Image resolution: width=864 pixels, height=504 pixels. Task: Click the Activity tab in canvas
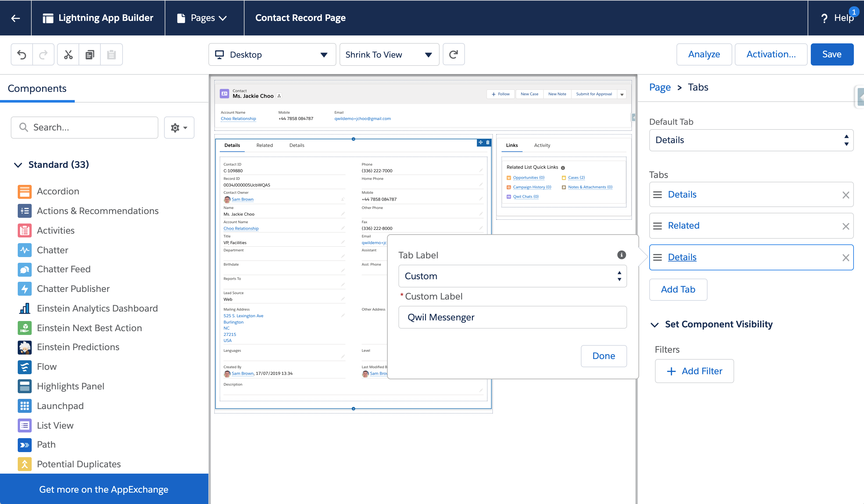(542, 145)
